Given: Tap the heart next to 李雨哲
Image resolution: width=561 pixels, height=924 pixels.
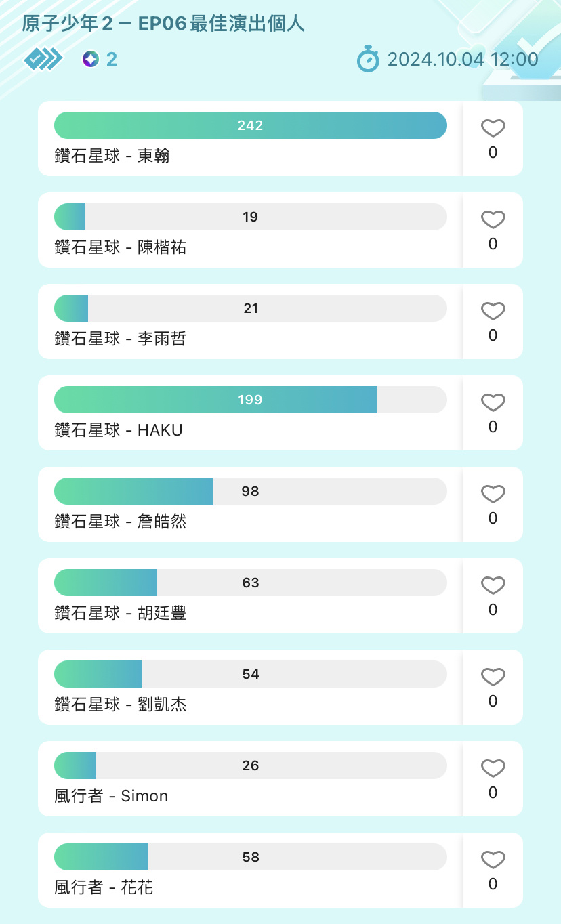Looking at the screenshot, I should [x=493, y=311].
